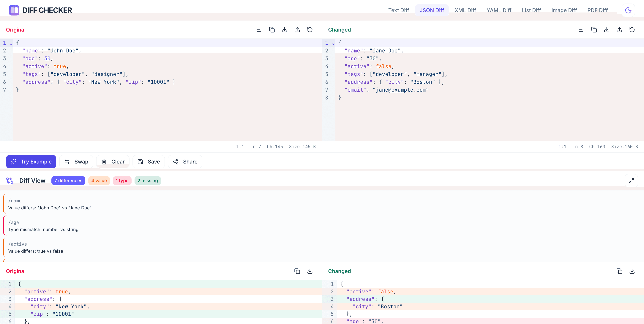The width and height of the screenshot is (644, 324).
Task: Toggle the 2 missing differences filter
Action: 148,180
